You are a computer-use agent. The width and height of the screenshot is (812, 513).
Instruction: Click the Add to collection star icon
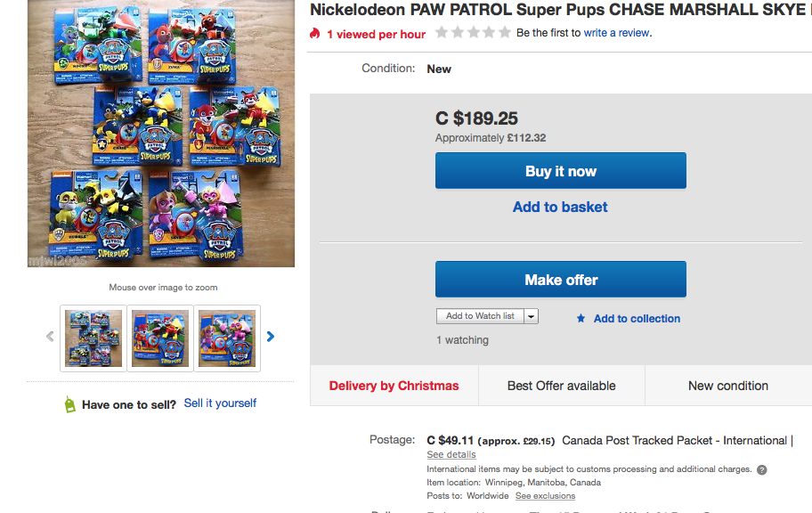pos(581,319)
